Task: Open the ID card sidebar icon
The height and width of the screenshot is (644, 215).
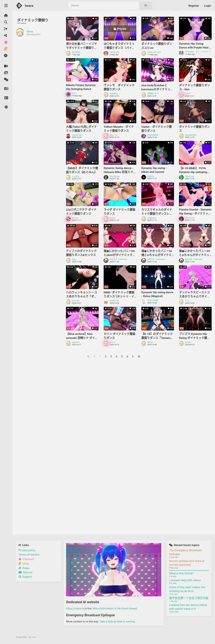Action: coord(6,98)
